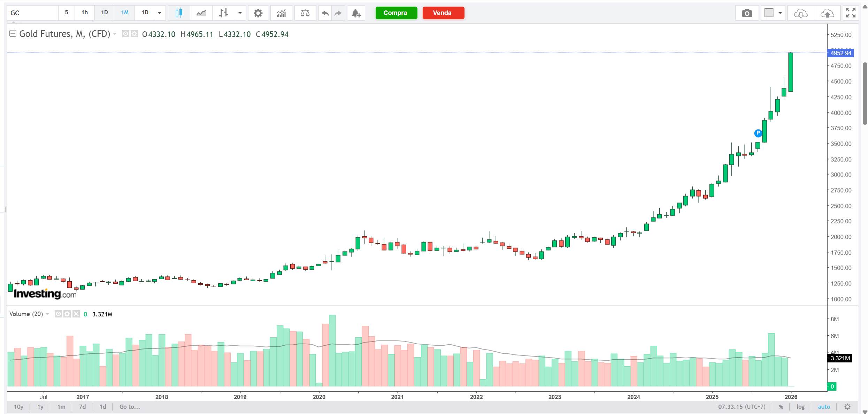Click the Load chart cloud download icon
The image size is (868, 414).
tap(800, 13)
